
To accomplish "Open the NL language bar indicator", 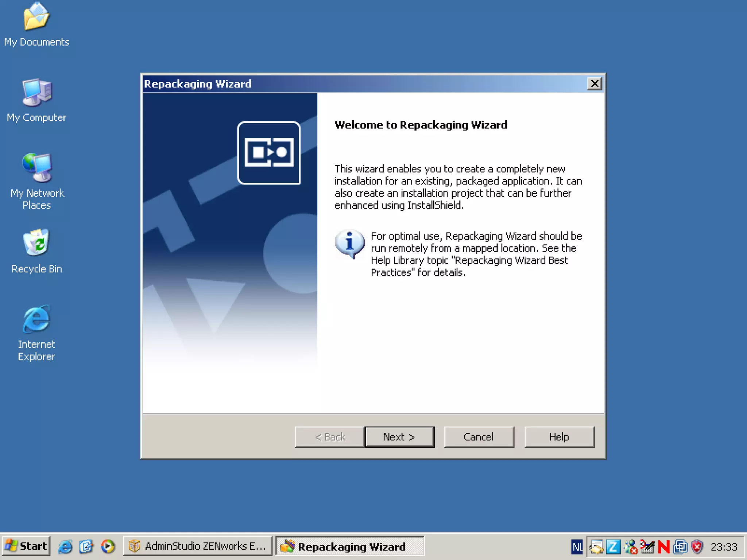I will [x=577, y=547].
